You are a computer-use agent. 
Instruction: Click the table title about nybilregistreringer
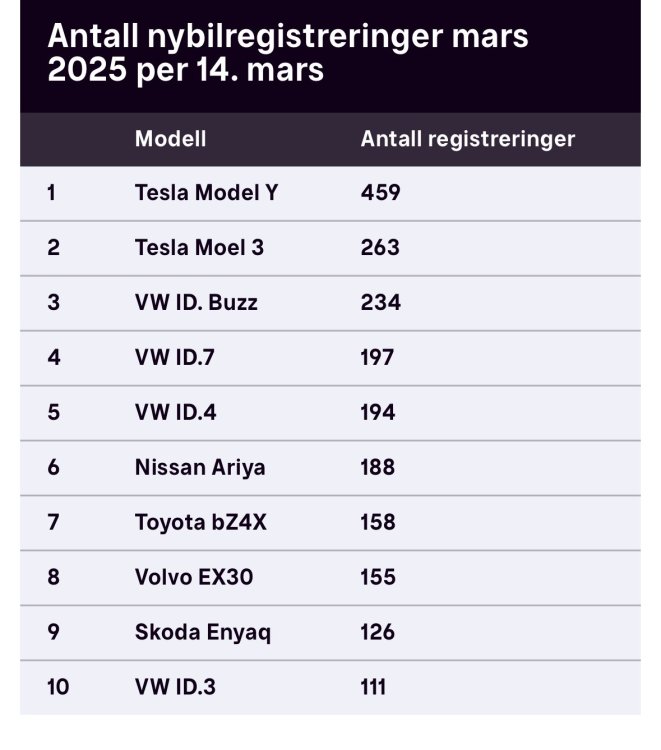coord(288,54)
